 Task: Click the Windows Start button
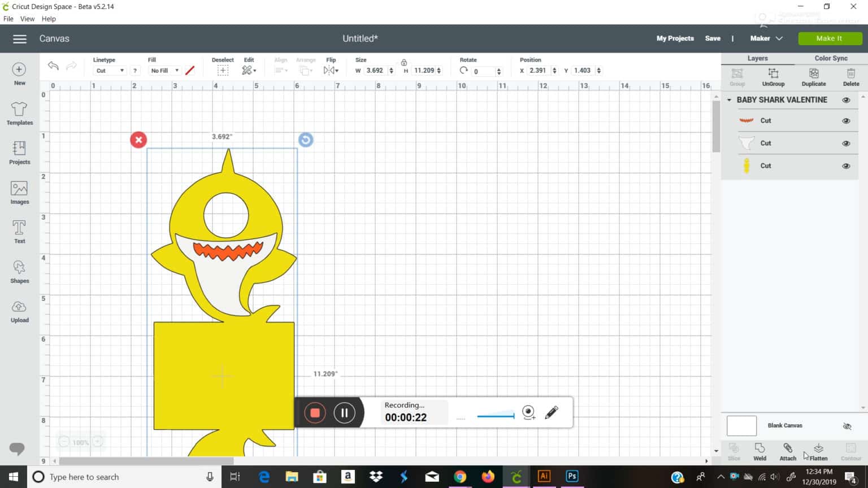click(14, 477)
